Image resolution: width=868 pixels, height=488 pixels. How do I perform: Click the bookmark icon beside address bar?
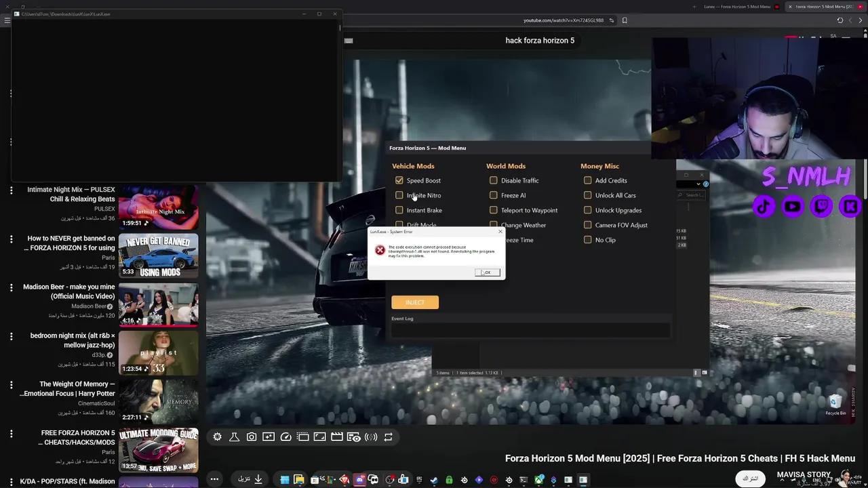point(625,20)
